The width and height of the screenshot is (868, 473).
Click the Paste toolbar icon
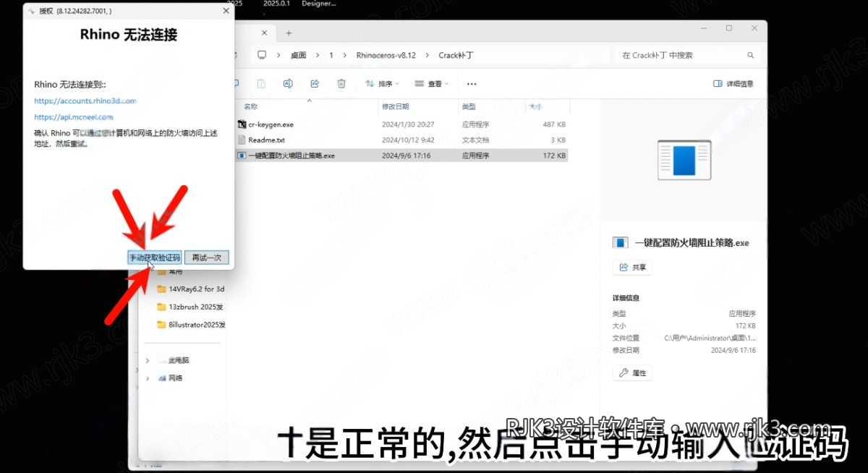[x=261, y=84]
